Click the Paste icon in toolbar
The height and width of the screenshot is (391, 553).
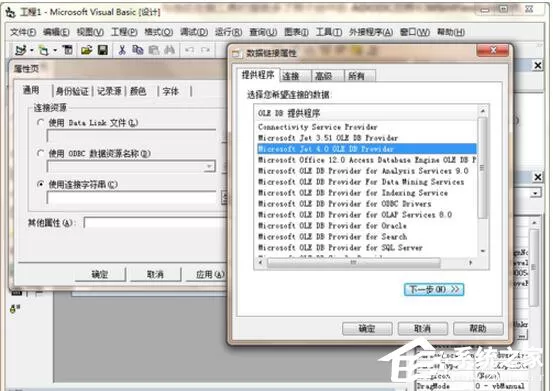[x=154, y=50]
